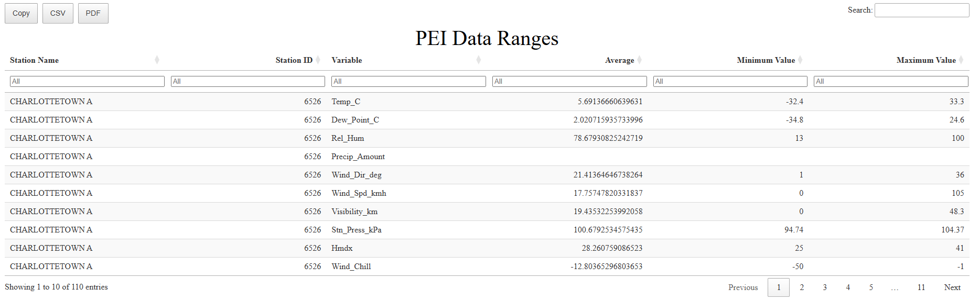Sort by Minimum Value arrow icon
The width and height of the screenshot is (980, 300).
pyautogui.click(x=800, y=60)
